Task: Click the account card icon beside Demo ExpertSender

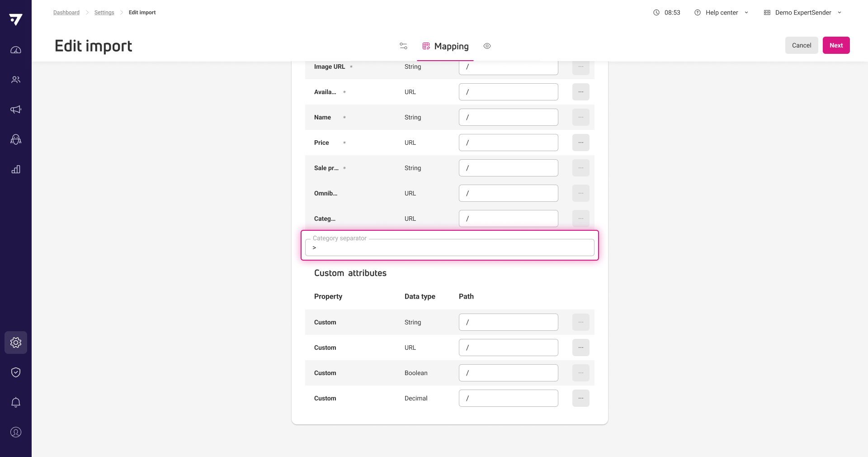Action: [767, 13]
